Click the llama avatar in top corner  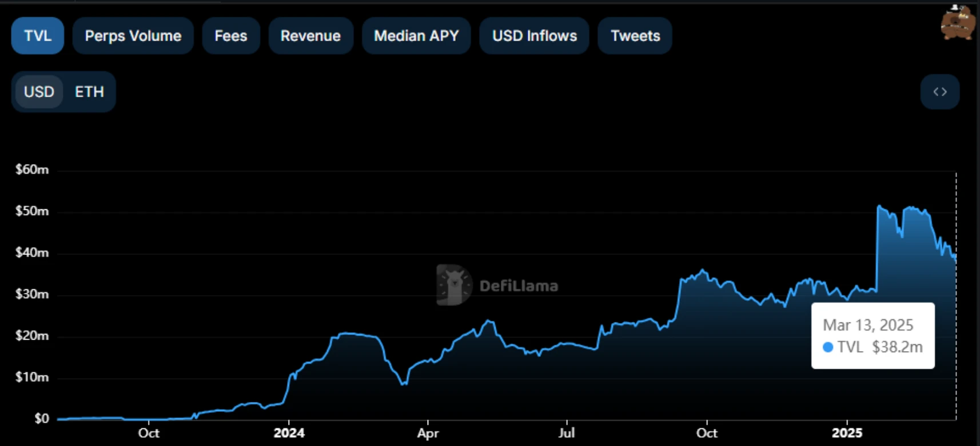[x=958, y=23]
